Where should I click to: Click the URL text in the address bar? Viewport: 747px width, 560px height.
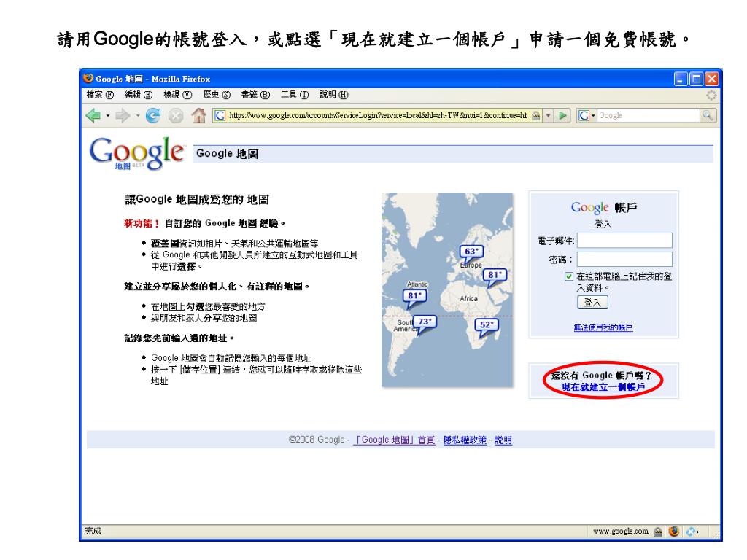(x=379, y=115)
